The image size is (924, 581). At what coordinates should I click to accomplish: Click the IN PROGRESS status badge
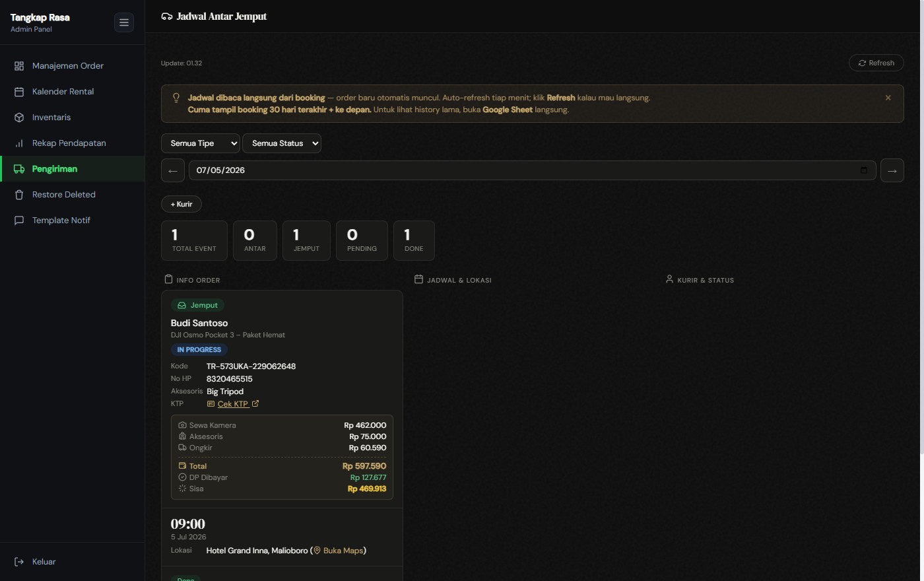[x=199, y=350]
